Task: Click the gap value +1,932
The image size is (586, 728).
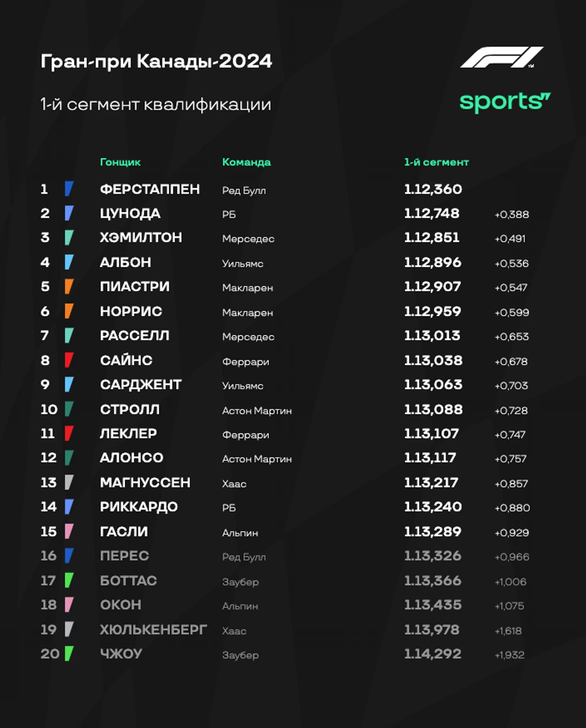Action: point(509,655)
